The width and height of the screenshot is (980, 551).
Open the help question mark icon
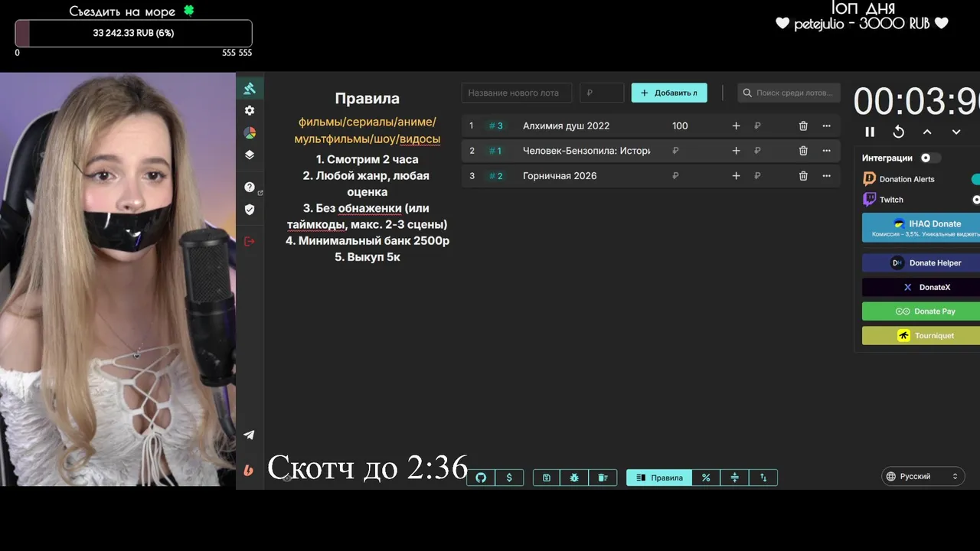(250, 187)
